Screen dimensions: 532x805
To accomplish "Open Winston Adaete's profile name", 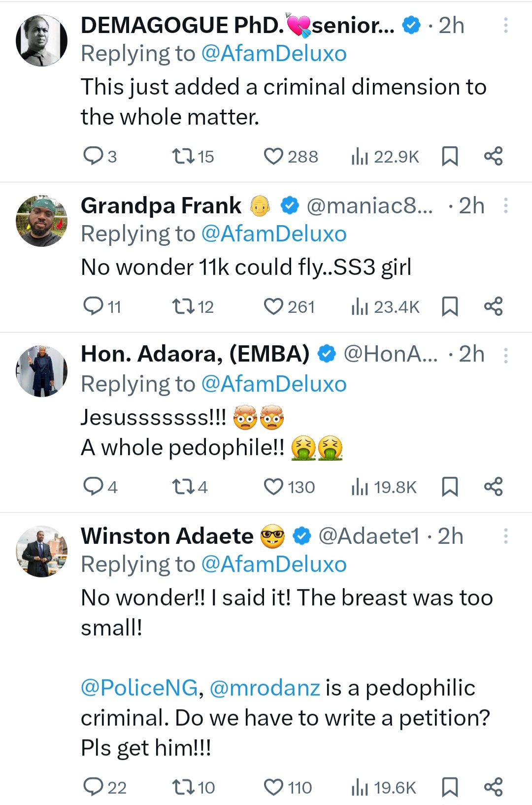I will tap(167, 536).
